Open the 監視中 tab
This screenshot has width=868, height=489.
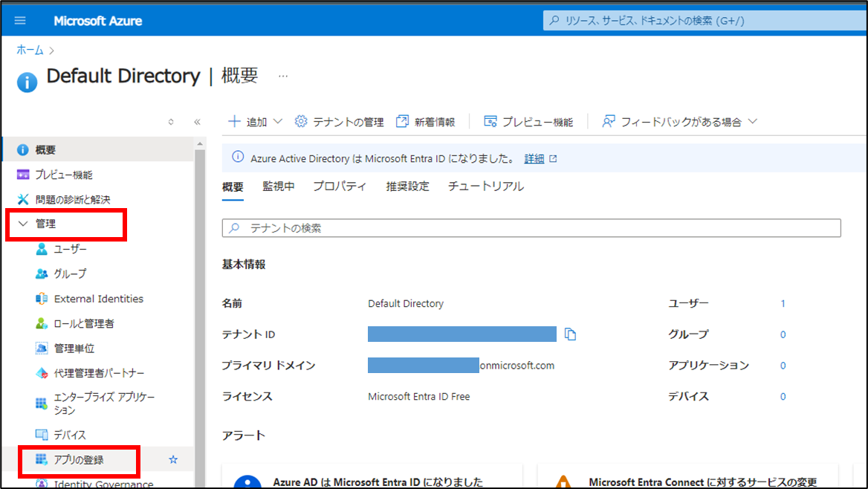coord(279,186)
